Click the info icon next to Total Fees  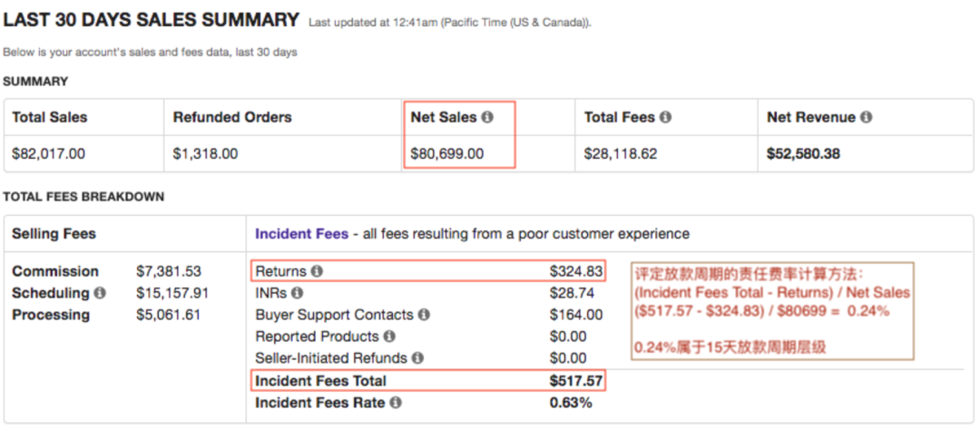665,118
